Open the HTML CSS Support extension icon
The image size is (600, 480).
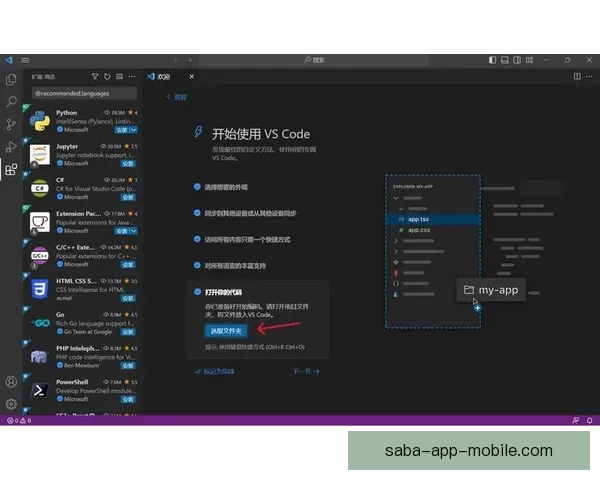tap(40, 289)
